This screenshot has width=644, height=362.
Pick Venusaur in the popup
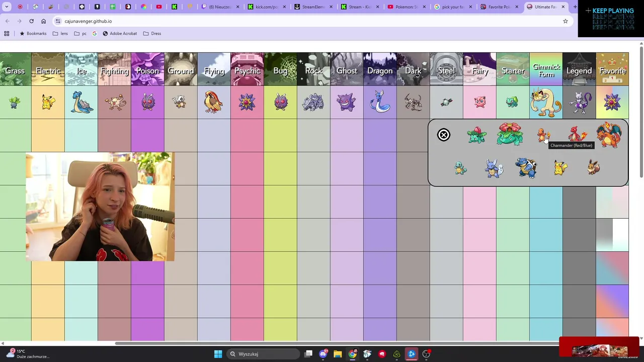[510, 134]
